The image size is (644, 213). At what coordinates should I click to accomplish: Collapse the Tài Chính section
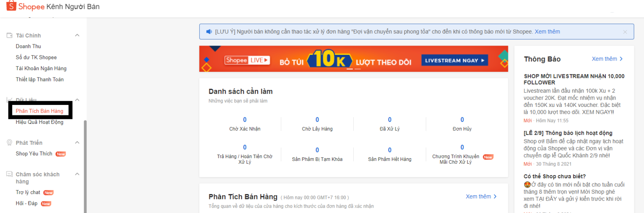(x=77, y=35)
